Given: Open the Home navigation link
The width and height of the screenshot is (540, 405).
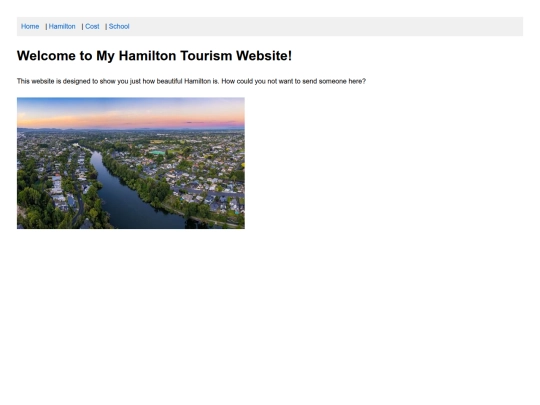Looking at the screenshot, I should tap(30, 27).
